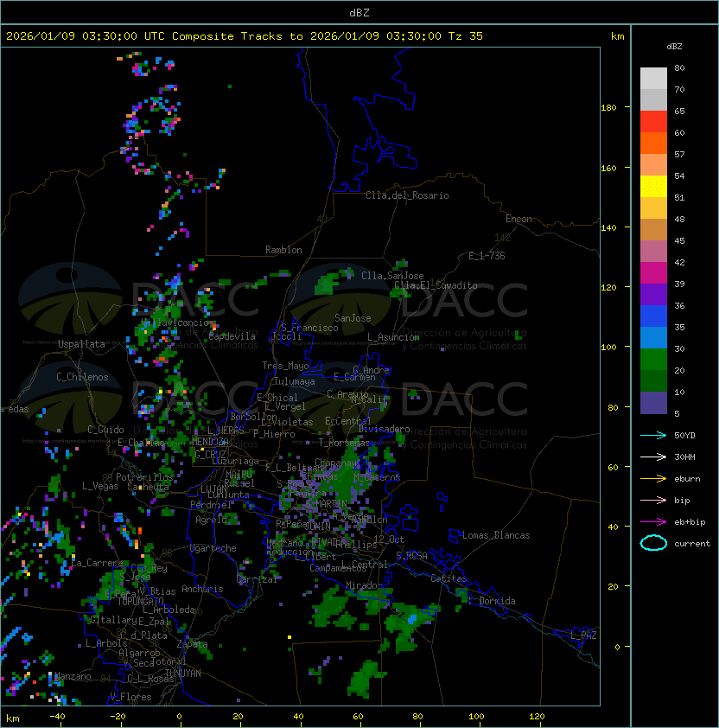Image resolution: width=719 pixels, height=728 pixels.
Task: Select the orange 60 dBZ color swatch
Action: point(653,143)
